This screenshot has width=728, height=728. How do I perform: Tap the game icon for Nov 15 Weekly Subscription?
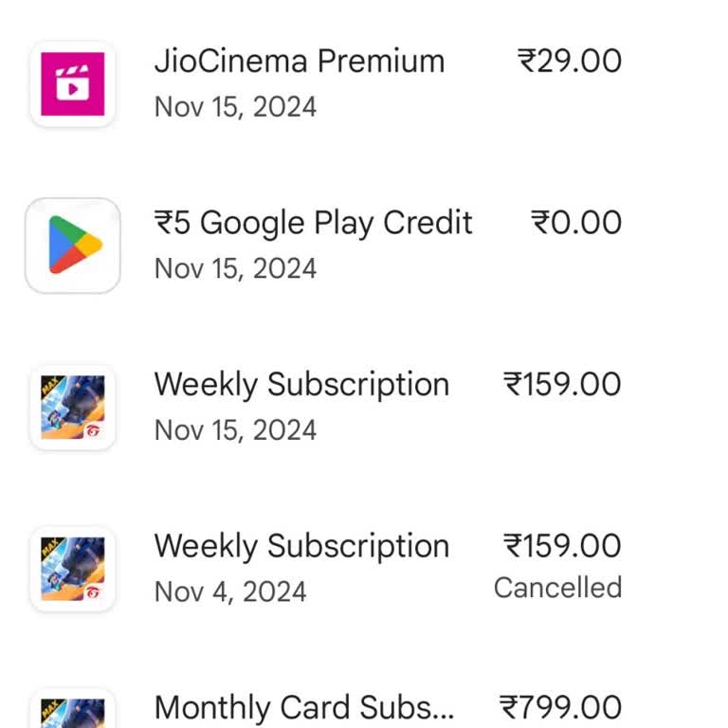pos(72,408)
